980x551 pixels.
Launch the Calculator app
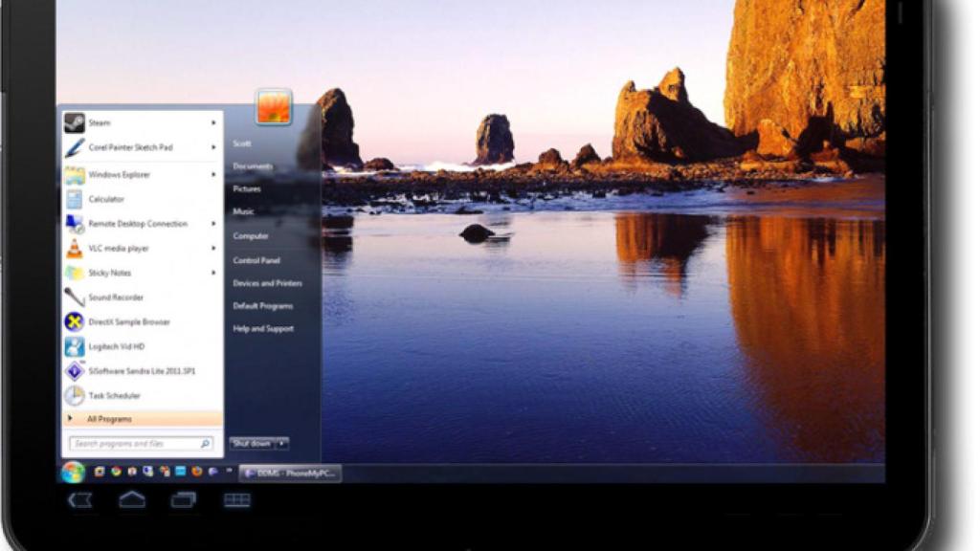click(106, 199)
